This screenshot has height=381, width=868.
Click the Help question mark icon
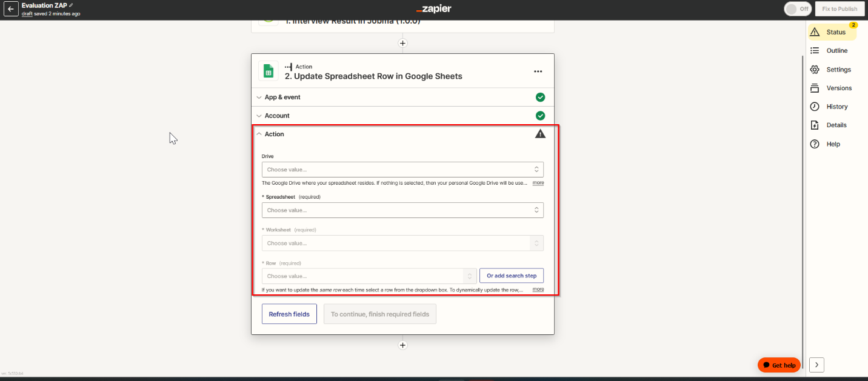815,144
